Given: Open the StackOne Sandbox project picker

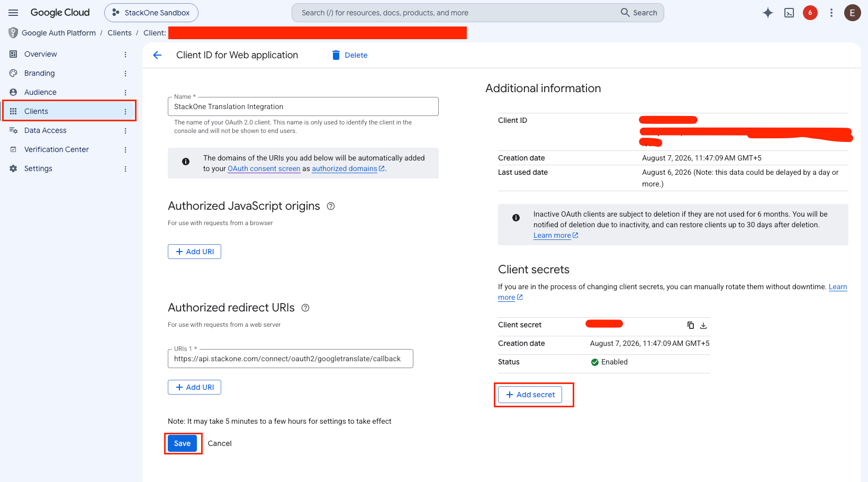Looking at the screenshot, I should click(x=151, y=13).
